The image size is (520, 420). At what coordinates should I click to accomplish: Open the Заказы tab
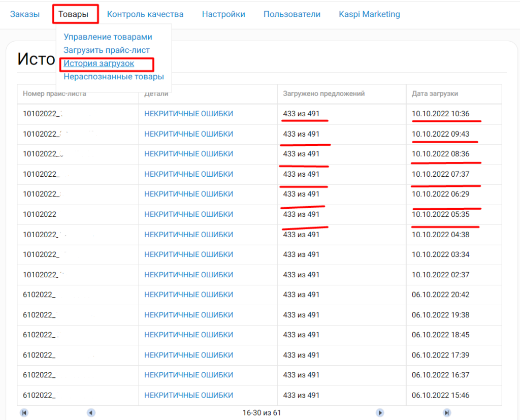[25, 14]
